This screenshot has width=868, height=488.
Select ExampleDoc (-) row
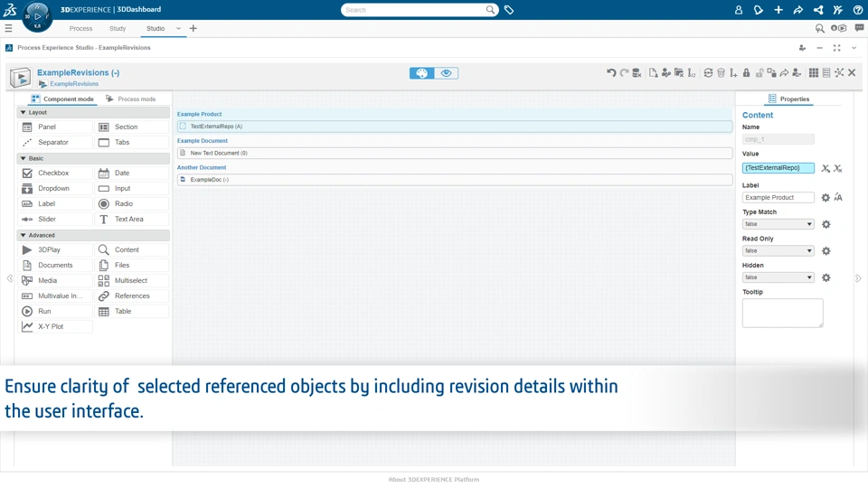coord(455,179)
